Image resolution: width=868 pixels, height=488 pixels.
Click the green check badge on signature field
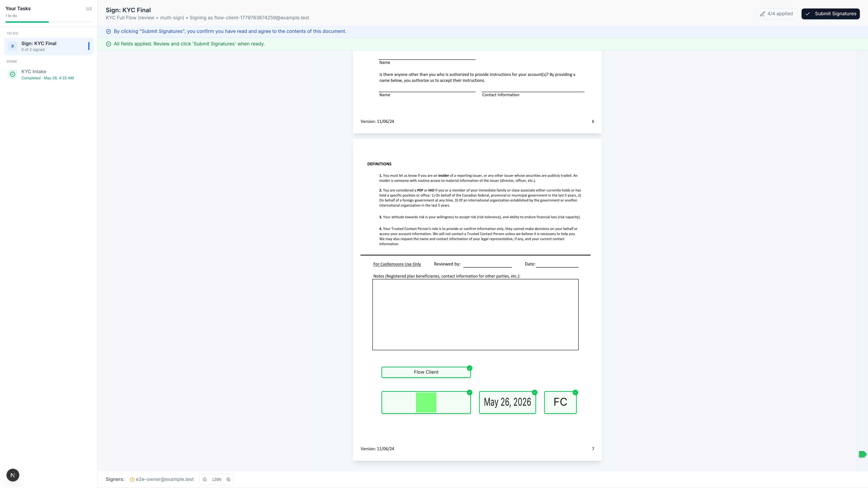[469, 392]
